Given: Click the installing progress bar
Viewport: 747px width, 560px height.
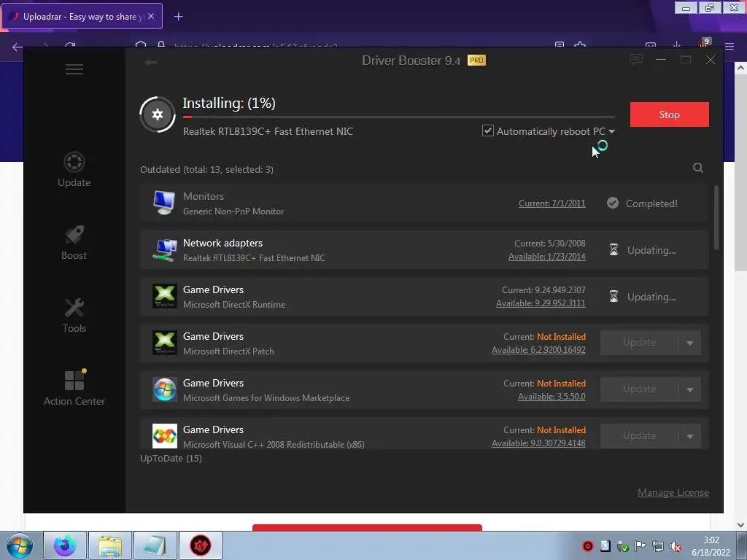Looking at the screenshot, I should [x=399, y=117].
